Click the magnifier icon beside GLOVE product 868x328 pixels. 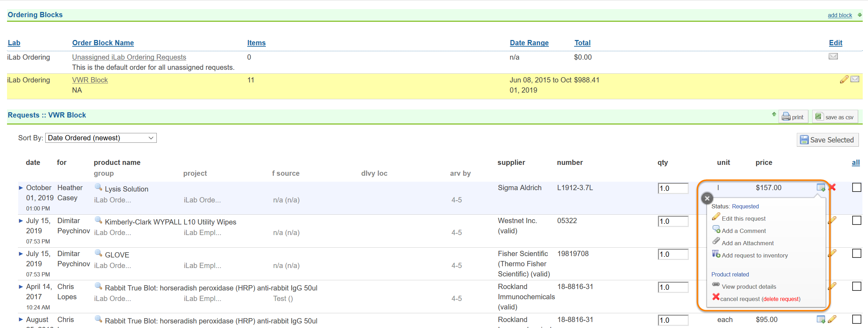(99, 253)
